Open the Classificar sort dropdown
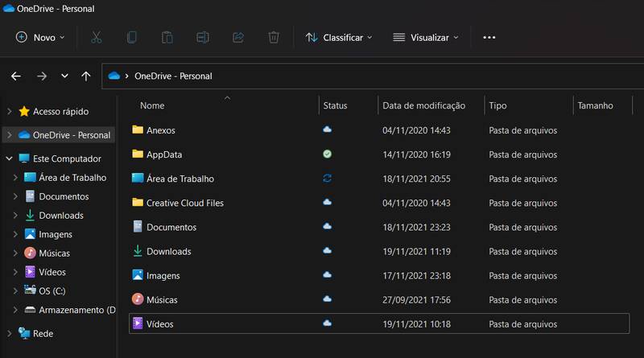The height and width of the screenshot is (358, 644). (x=339, y=37)
